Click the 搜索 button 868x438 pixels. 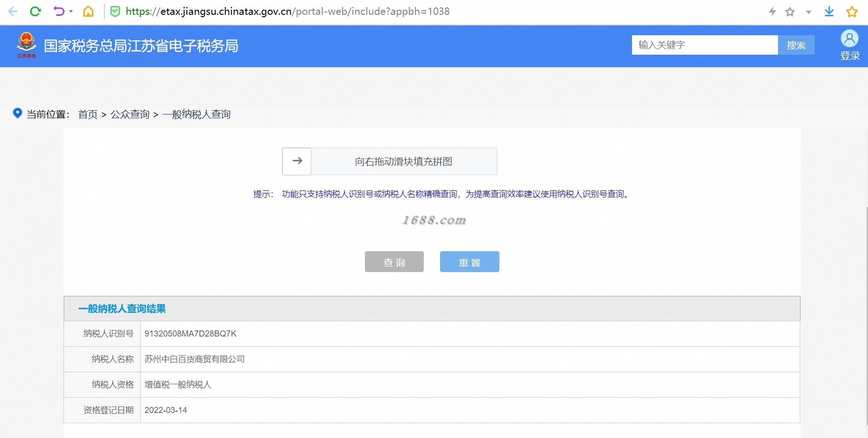click(x=796, y=45)
